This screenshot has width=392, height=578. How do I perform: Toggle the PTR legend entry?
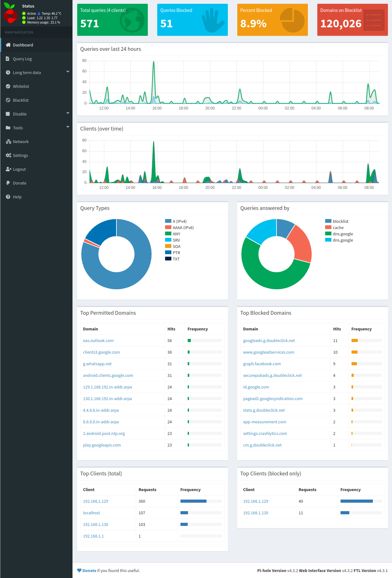[x=173, y=253]
